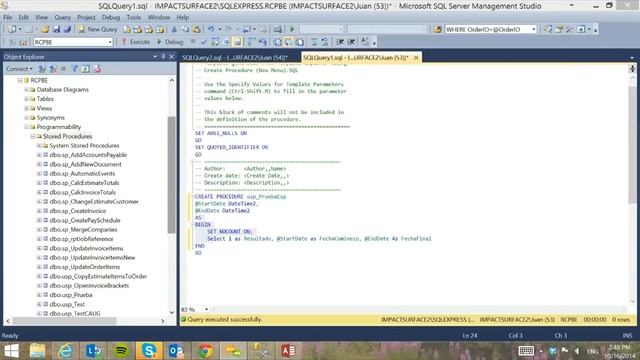Open Skype from the taskbar
The width and height of the screenshot is (640, 360).
(x=149, y=351)
